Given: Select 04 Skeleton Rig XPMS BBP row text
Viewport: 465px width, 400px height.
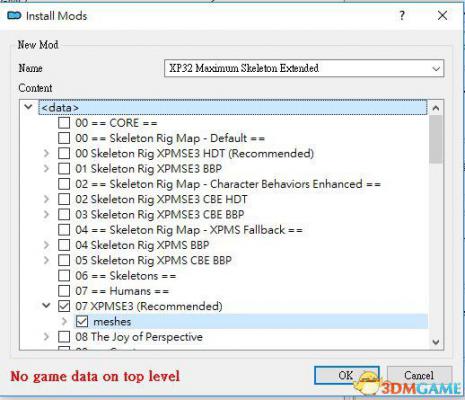Looking at the screenshot, I should tap(142, 245).
